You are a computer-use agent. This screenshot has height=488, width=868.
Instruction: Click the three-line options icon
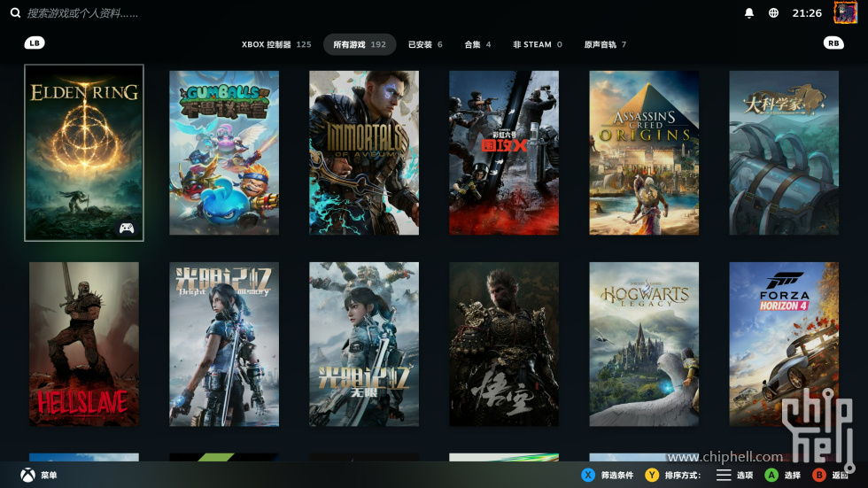coord(724,475)
